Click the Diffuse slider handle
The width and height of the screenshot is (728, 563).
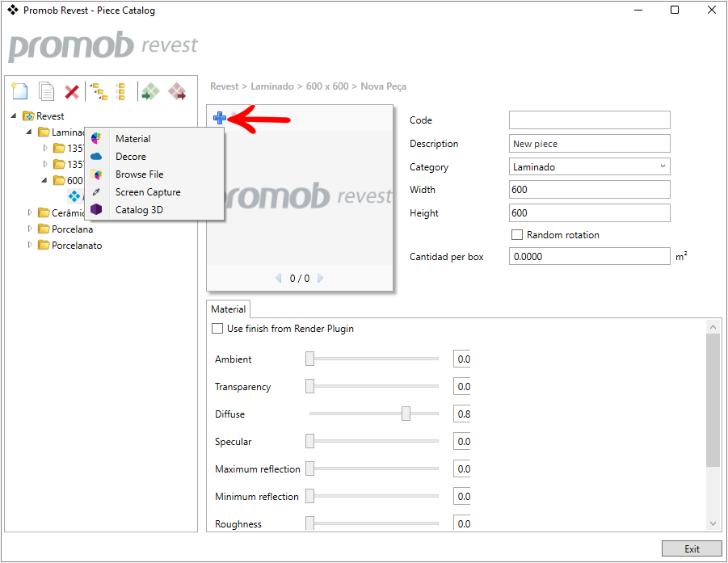click(x=406, y=414)
